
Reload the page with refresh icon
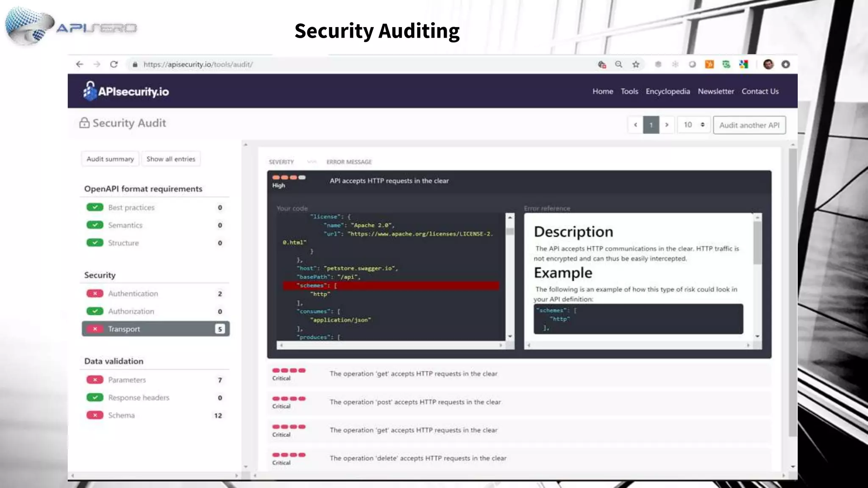[x=114, y=64]
